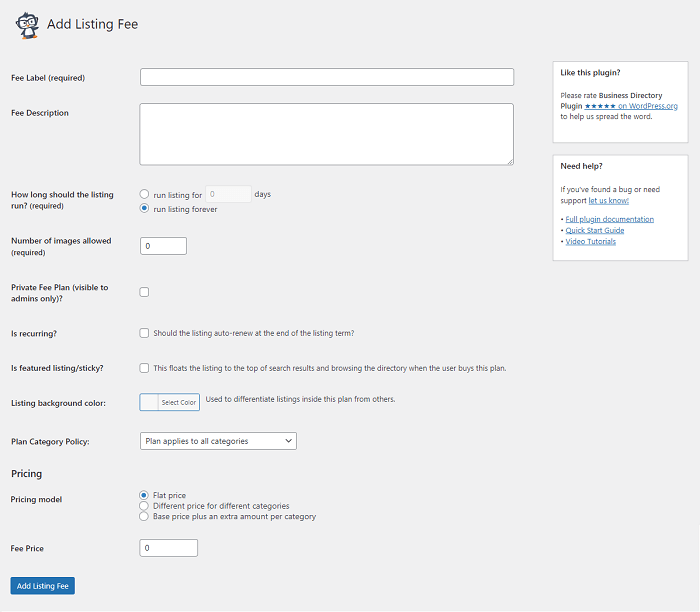Follow the 'let us know!' support link
This screenshot has width=700, height=612.
point(608,200)
